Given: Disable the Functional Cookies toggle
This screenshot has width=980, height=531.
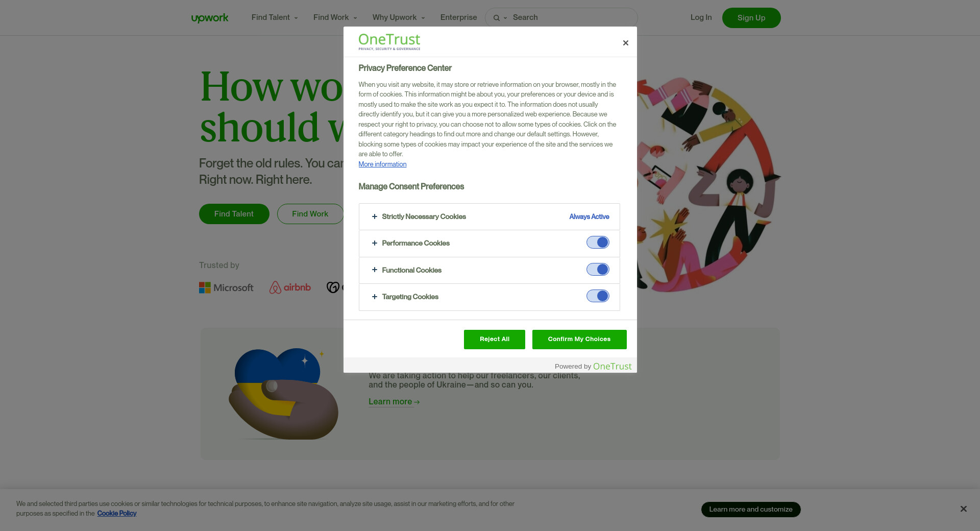Looking at the screenshot, I should pos(598,270).
